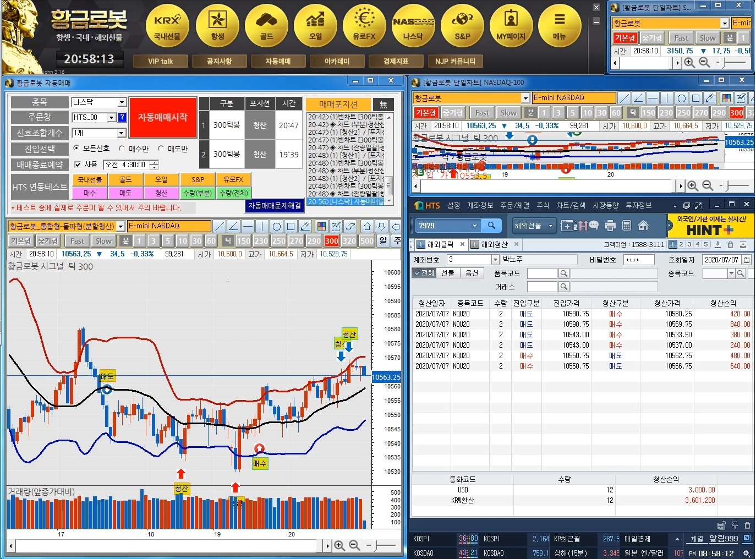Open 황금로봇 dropdown in NASDAQ-100 chart window
This screenshot has height=559, width=756.
click(x=525, y=98)
